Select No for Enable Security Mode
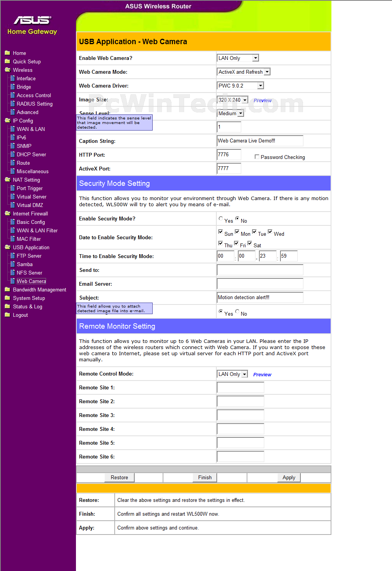The width and height of the screenshot is (392, 571). pos(237,218)
